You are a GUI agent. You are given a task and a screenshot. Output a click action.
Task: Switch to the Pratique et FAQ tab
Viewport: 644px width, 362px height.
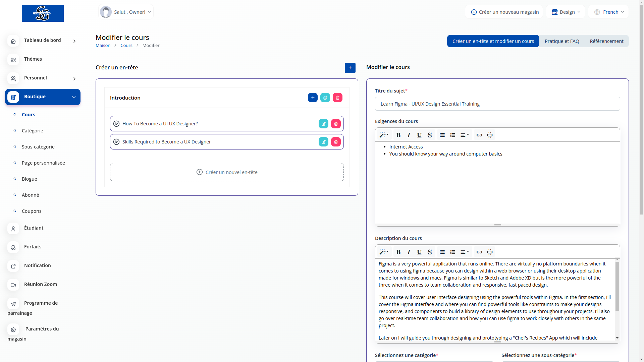tap(561, 41)
